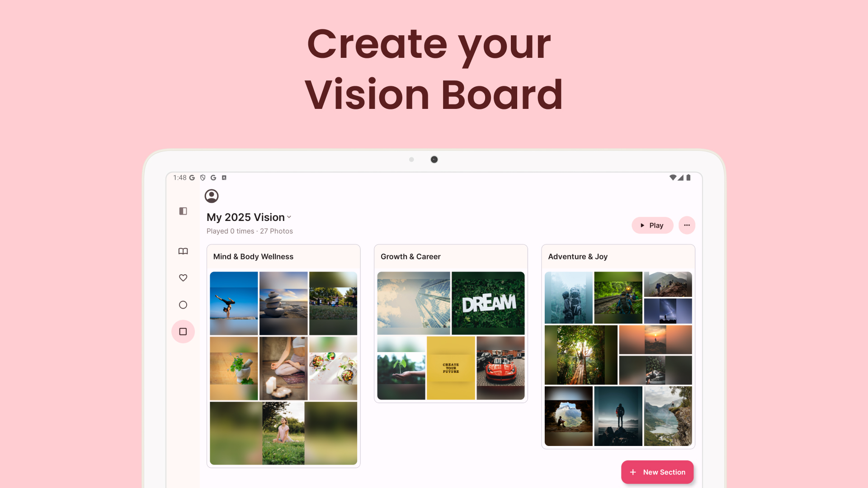Viewport: 868px width, 488px height.
Task: Open the yellow Create Your Future image
Action: point(451,368)
